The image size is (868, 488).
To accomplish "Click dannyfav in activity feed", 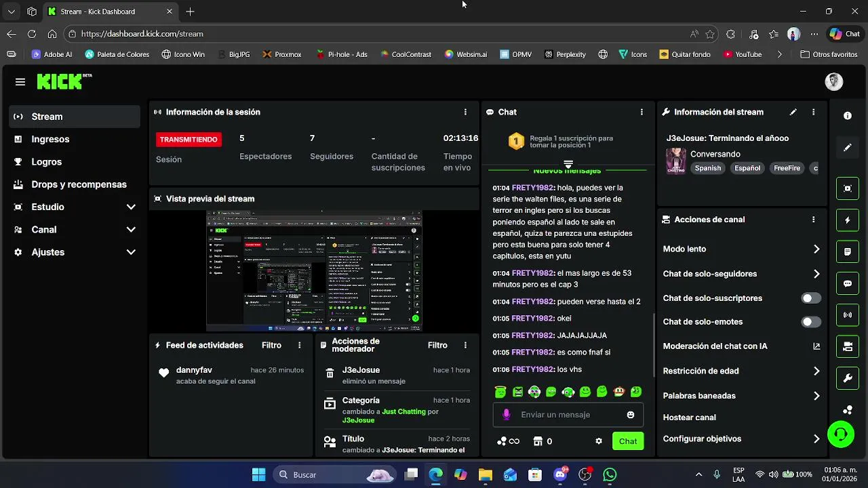I will (194, 370).
